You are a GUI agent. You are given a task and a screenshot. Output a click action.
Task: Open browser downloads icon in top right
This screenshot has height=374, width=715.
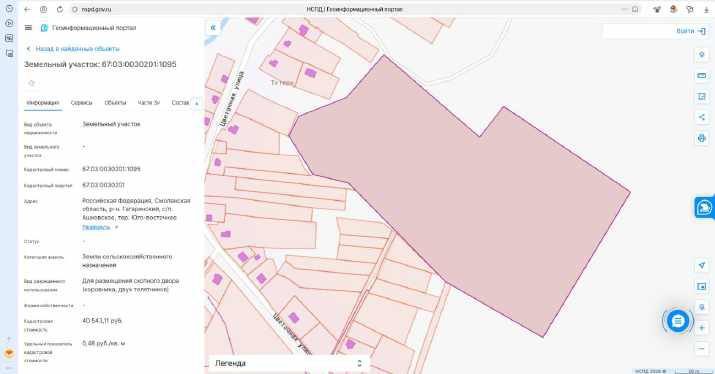click(x=706, y=9)
